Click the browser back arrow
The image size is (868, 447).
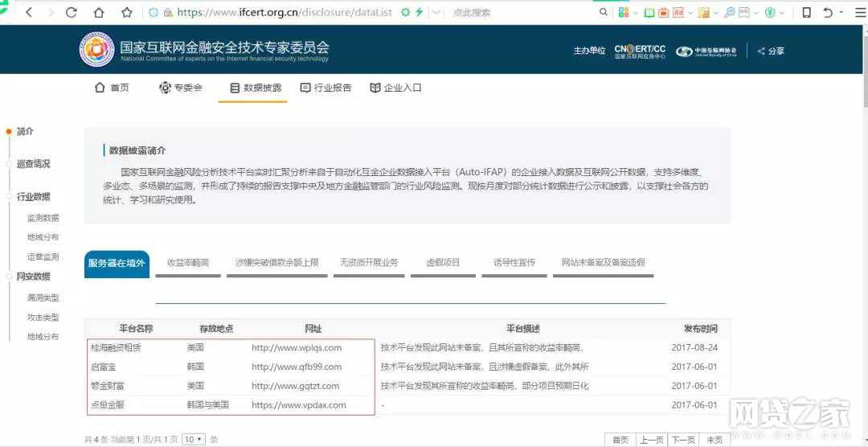pos(30,13)
